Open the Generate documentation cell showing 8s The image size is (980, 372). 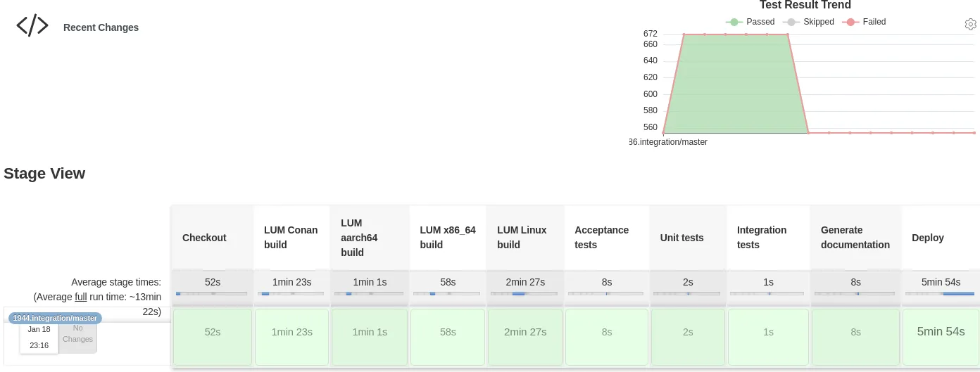click(x=855, y=337)
